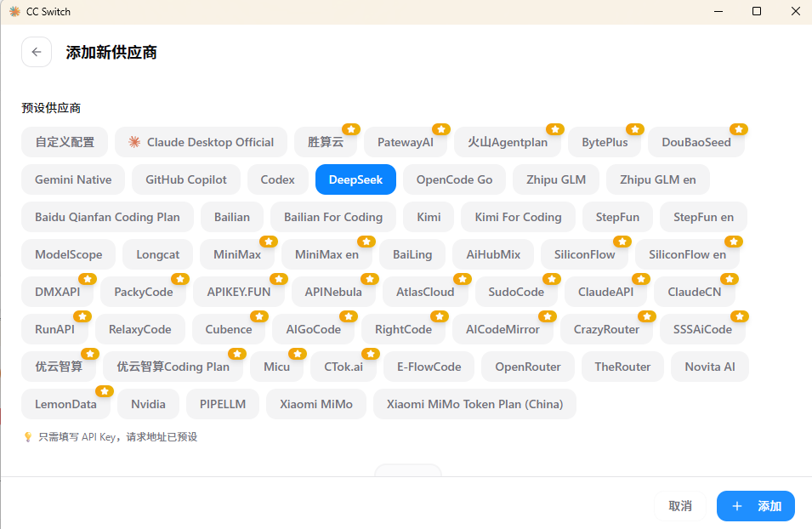Click the star badge on DouBaoSeed
This screenshot has height=529, width=812.
(739, 129)
